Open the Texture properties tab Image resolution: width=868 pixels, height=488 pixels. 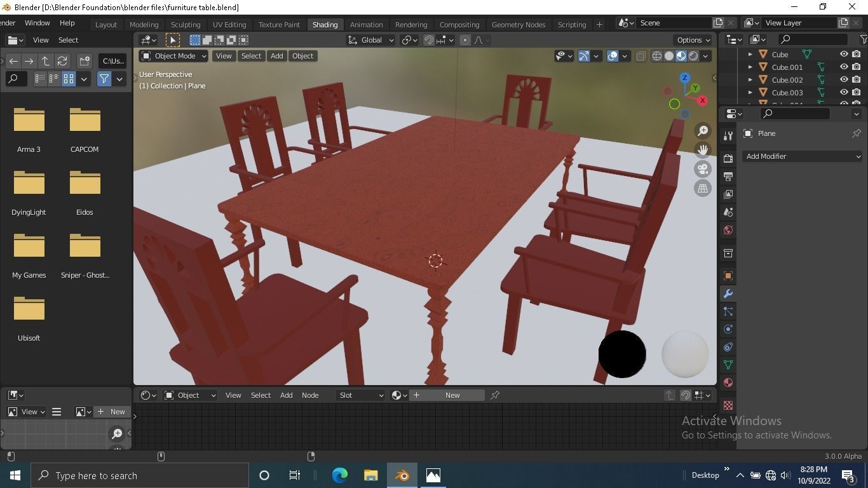coord(728,405)
